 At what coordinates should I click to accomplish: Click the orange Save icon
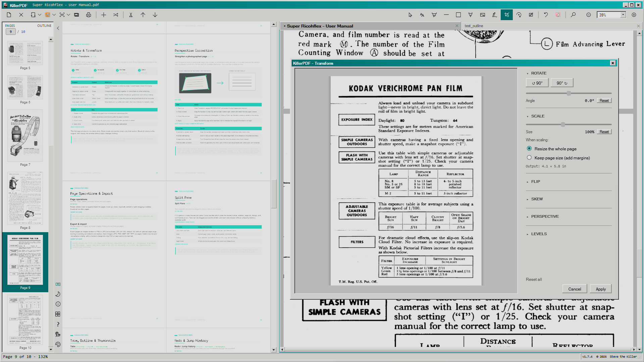tap(47, 15)
